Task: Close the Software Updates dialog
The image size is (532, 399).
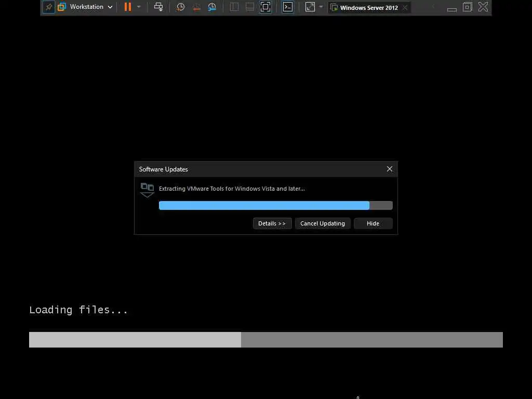Action: (x=390, y=169)
